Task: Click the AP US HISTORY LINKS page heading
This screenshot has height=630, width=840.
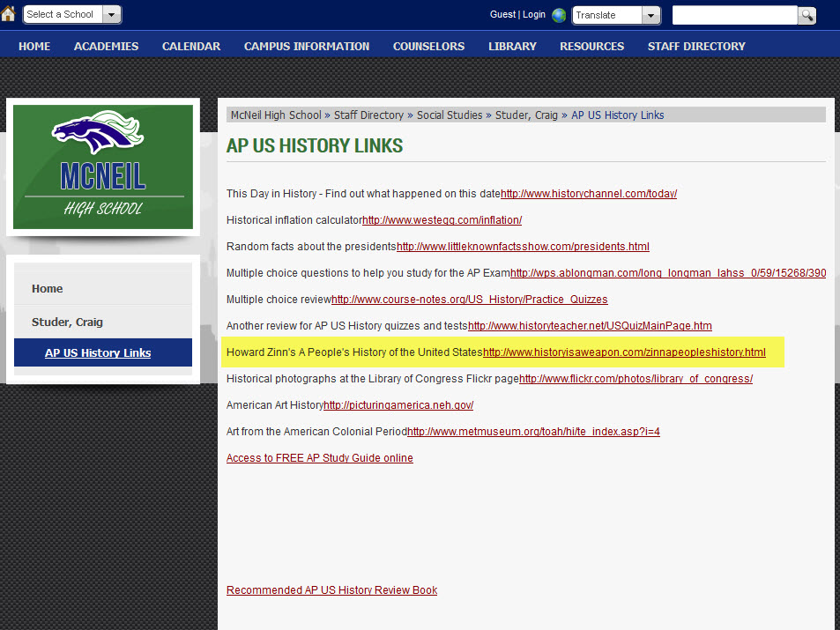Action: click(x=315, y=145)
